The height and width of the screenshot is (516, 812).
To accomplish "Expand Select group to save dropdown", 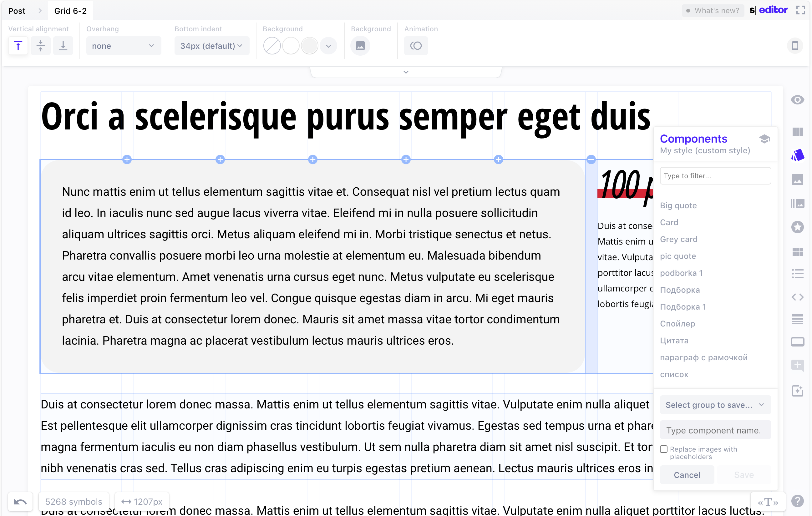I will pos(715,405).
